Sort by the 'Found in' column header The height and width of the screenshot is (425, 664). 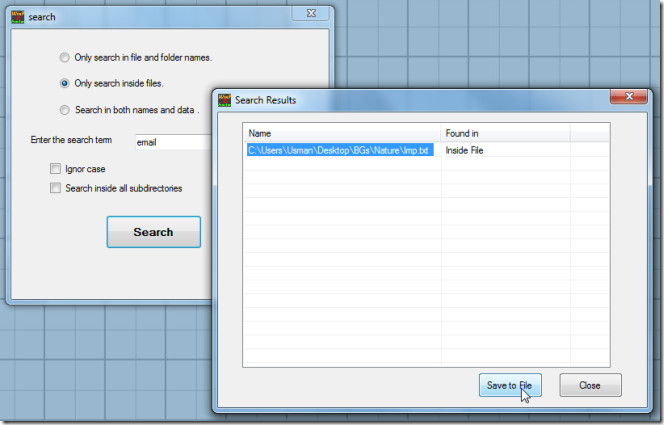point(505,133)
